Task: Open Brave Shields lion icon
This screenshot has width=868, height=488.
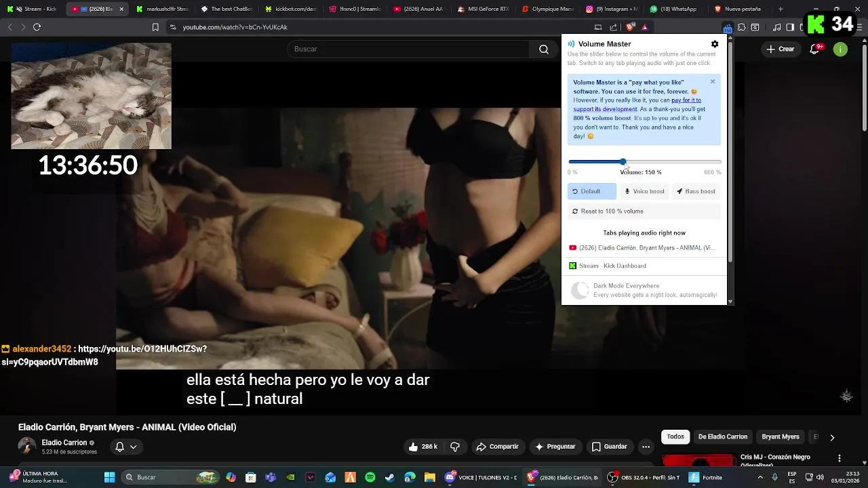Action: (x=630, y=27)
